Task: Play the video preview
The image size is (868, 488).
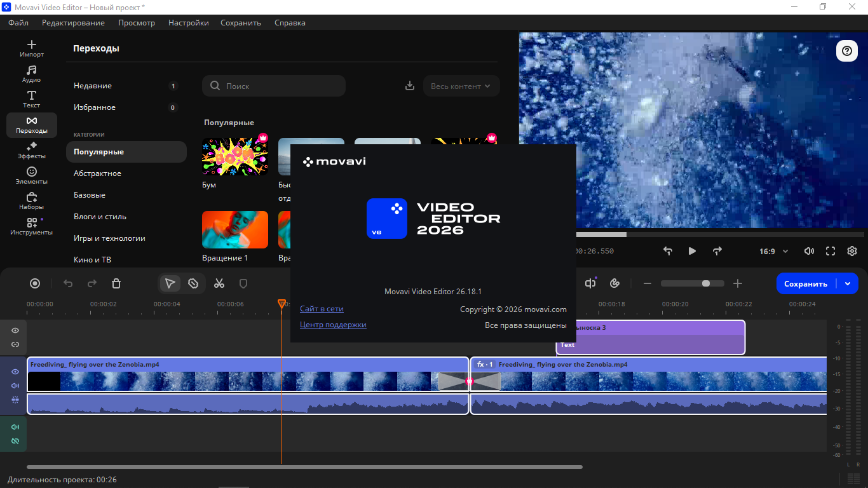Action: tap(692, 251)
